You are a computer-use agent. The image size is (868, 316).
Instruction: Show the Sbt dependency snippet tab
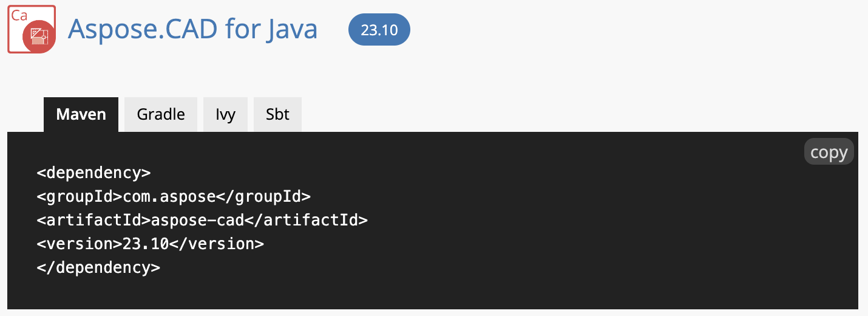click(277, 114)
